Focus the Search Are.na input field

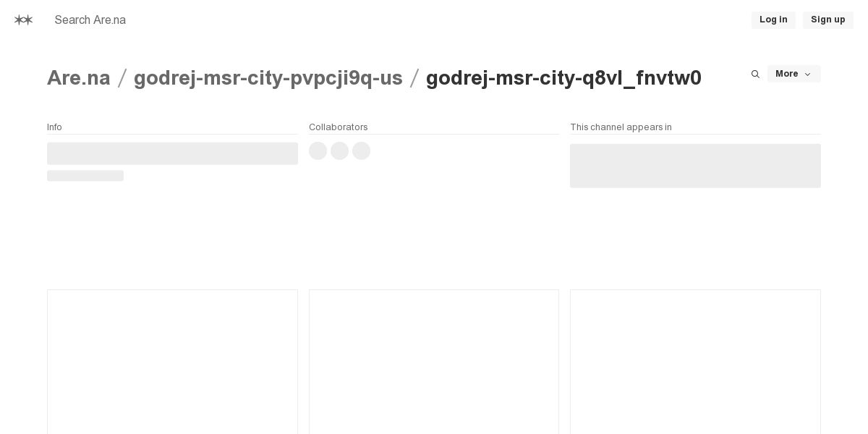(217, 20)
